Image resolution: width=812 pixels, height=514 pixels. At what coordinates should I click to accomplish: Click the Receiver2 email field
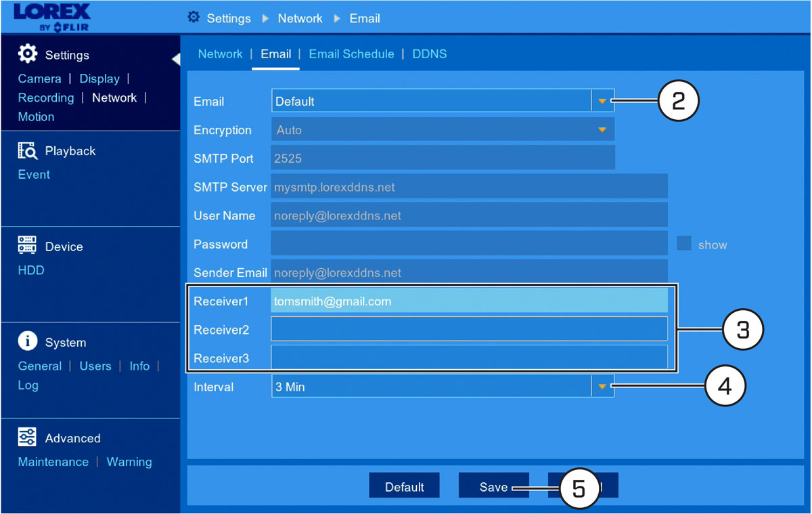pos(469,329)
